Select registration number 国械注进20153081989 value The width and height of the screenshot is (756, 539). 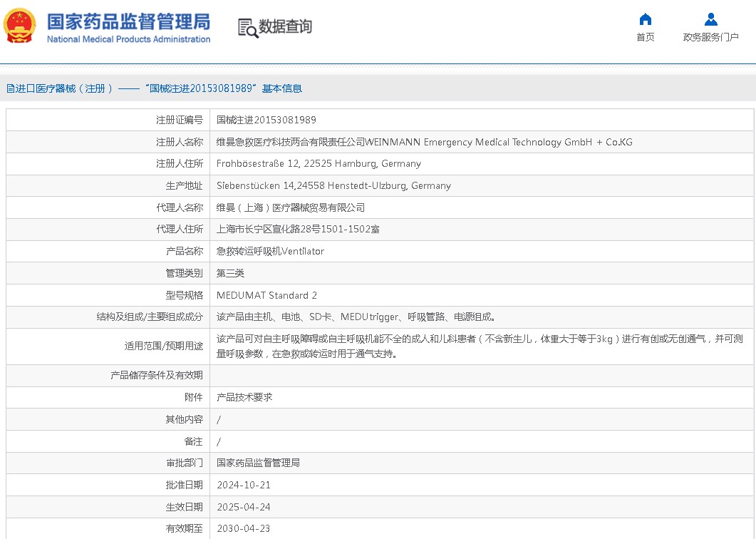pos(266,120)
